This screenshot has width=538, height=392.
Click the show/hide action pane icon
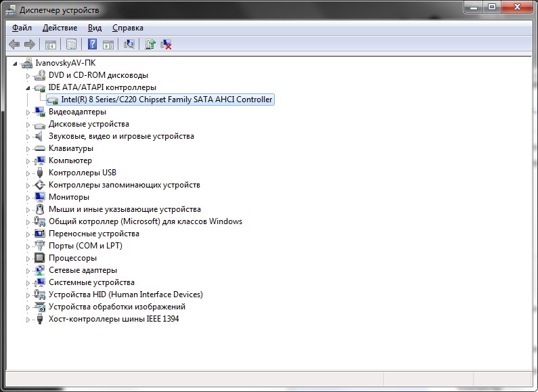[x=108, y=44]
